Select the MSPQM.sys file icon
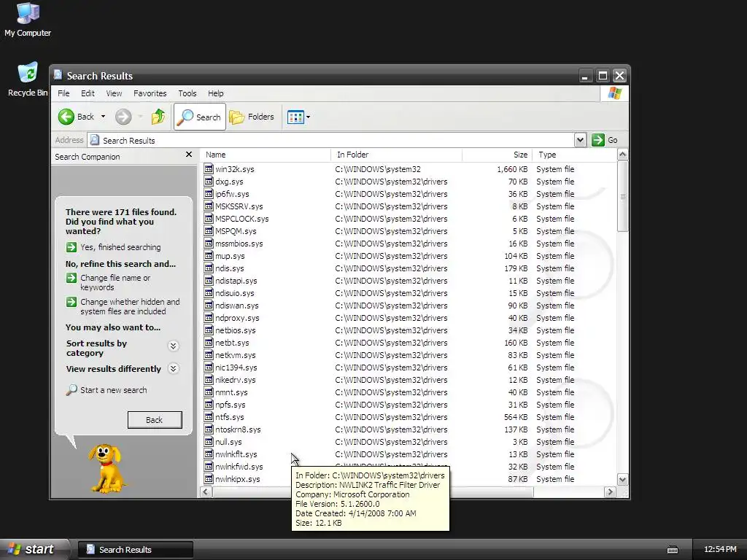747x560 pixels. click(x=208, y=230)
